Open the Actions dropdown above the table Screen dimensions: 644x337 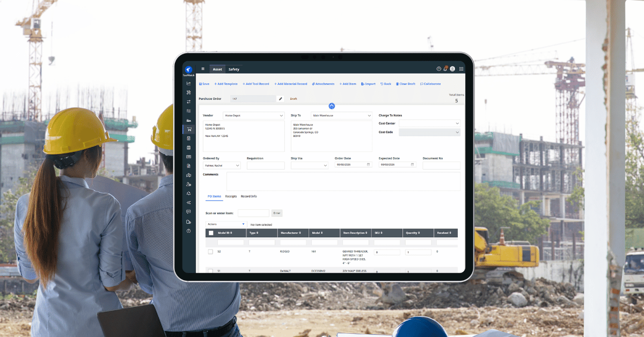[226, 224]
